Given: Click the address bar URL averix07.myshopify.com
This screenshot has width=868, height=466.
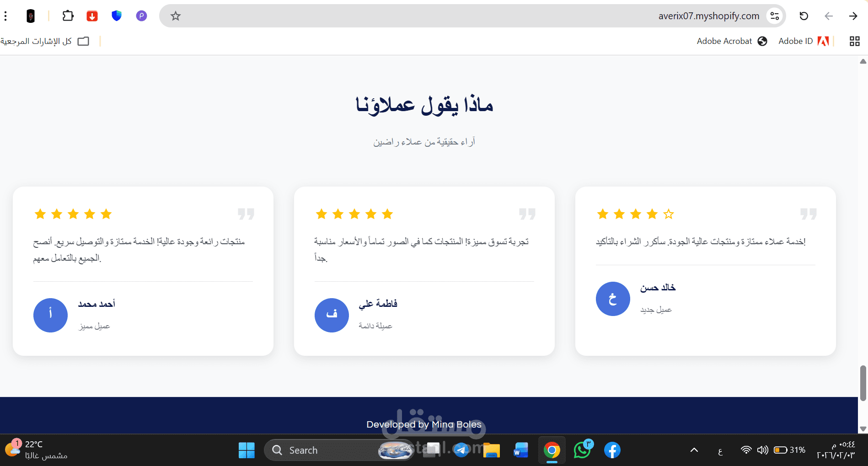Looking at the screenshot, I should pos(708,16).
